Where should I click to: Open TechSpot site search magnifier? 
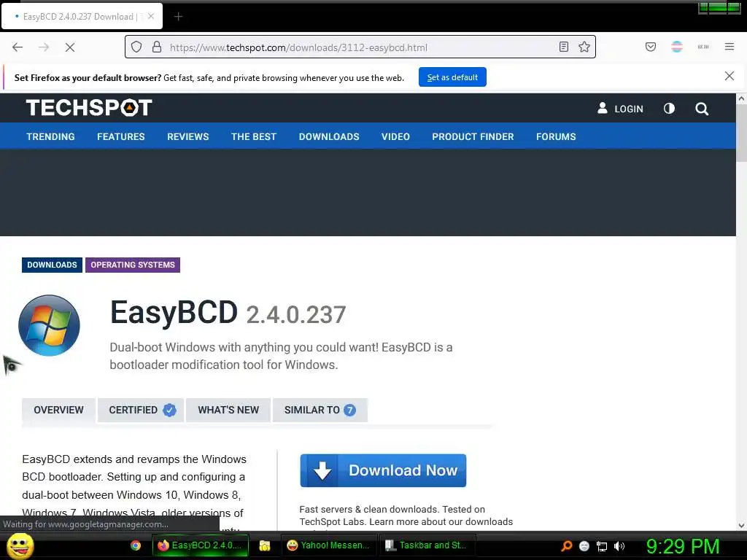pos(702,109)
